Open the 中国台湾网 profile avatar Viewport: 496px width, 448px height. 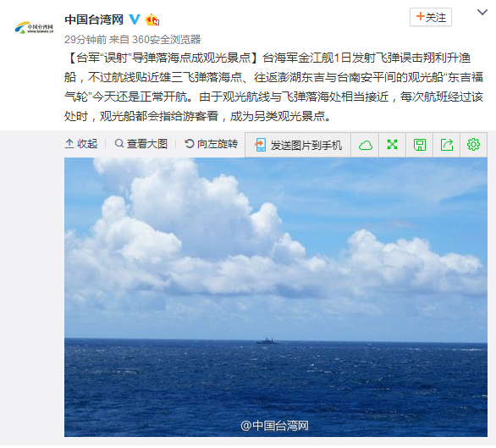click(x=34, y=28)
